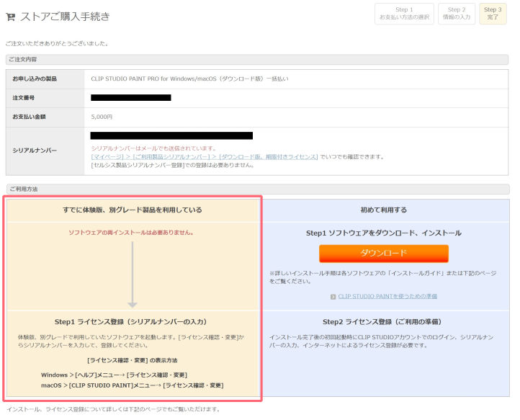Image resolution: width=520 pixels, height=420 pixels.
Task: Click the すでに体験版、別グレード製品を利用している heading
Action: (133, 210)
